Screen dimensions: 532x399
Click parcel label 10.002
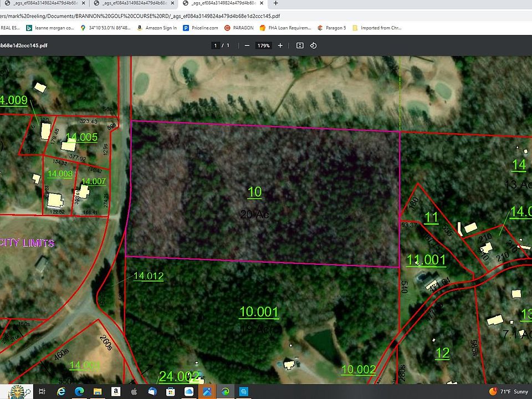click(359, 370)
